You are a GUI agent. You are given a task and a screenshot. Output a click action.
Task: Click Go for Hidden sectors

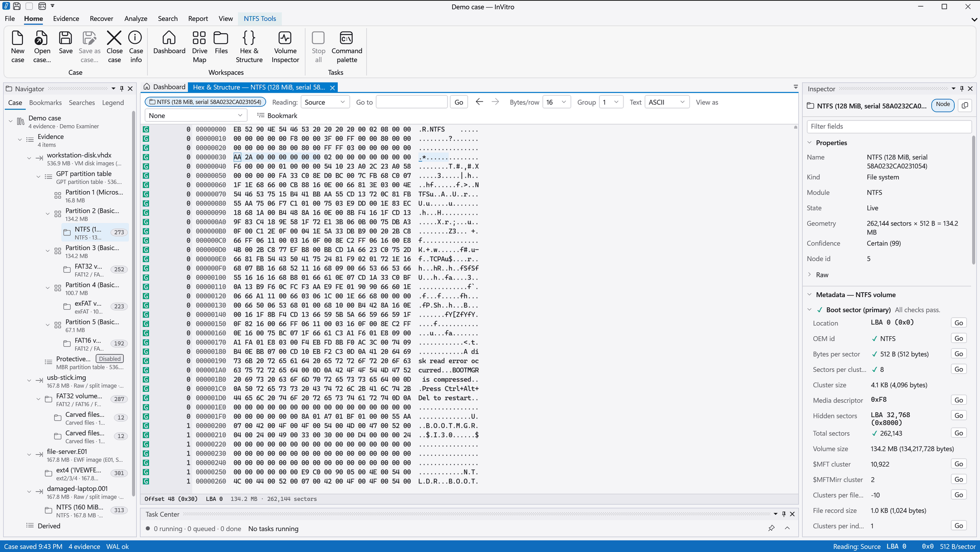pos(958,416)
